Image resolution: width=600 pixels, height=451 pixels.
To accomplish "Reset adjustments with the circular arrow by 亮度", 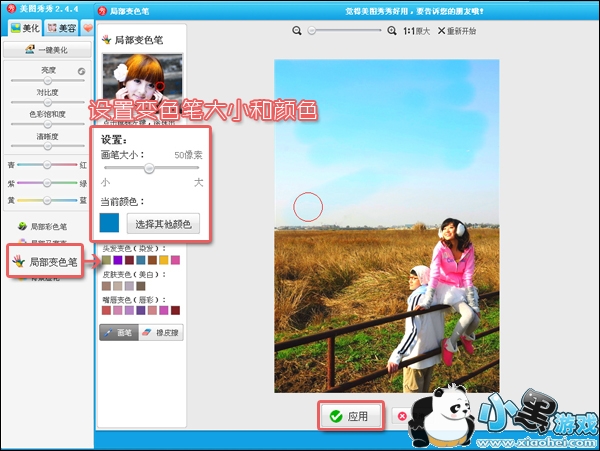I will [81, 71].
